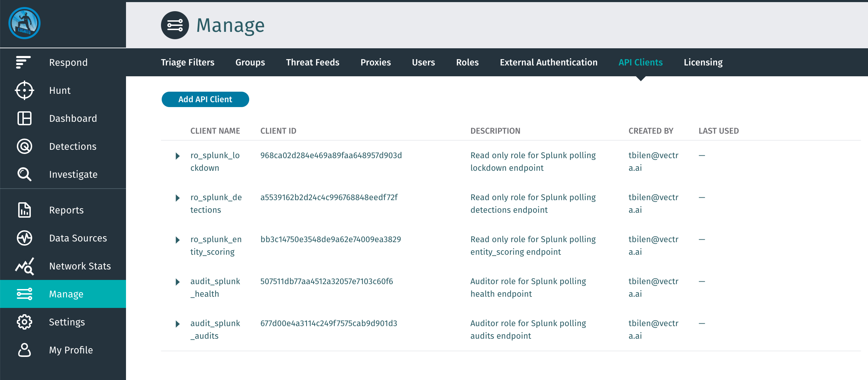Viewport: 868px width, 380px height.
Task: Select the Manage sliders icon
Action: click(24, 294)
